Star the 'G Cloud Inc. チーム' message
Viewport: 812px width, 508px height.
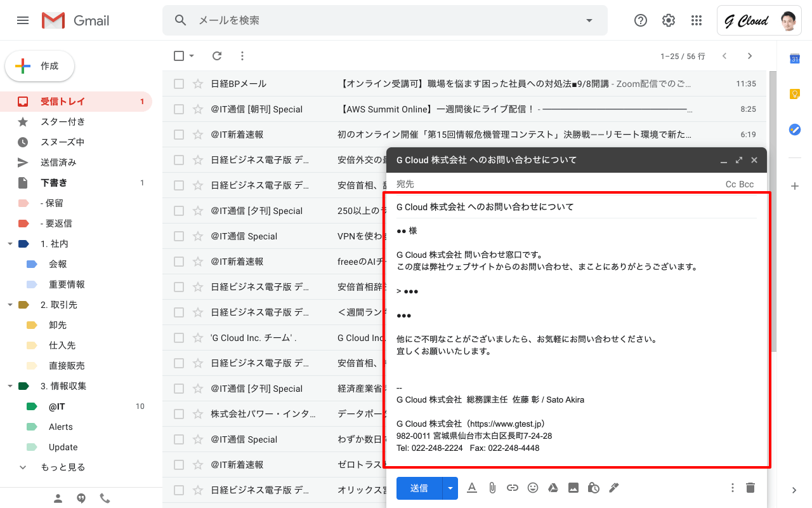coord(198,338)
